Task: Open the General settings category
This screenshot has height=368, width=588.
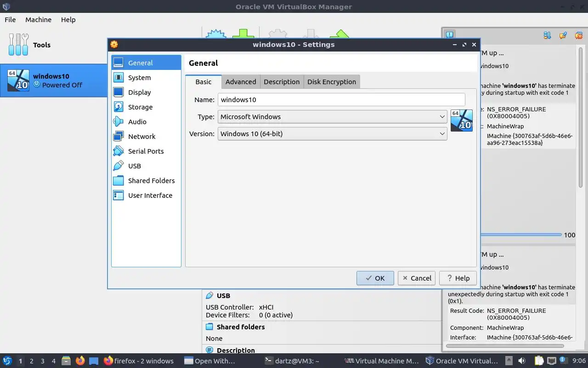Action: tap(146, 63)
